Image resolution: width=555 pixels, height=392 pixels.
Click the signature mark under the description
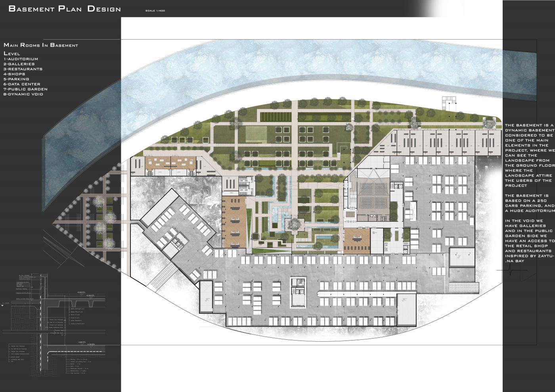tap(511, 270)
